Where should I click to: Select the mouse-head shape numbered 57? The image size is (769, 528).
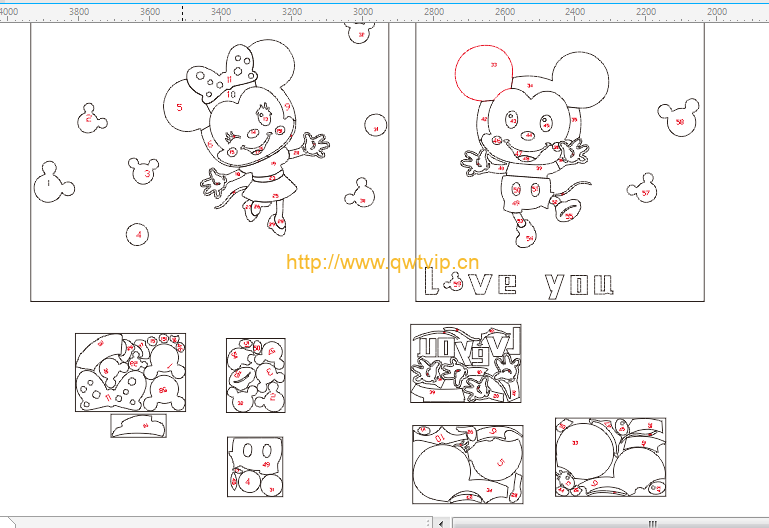click(x=643, y=188)
